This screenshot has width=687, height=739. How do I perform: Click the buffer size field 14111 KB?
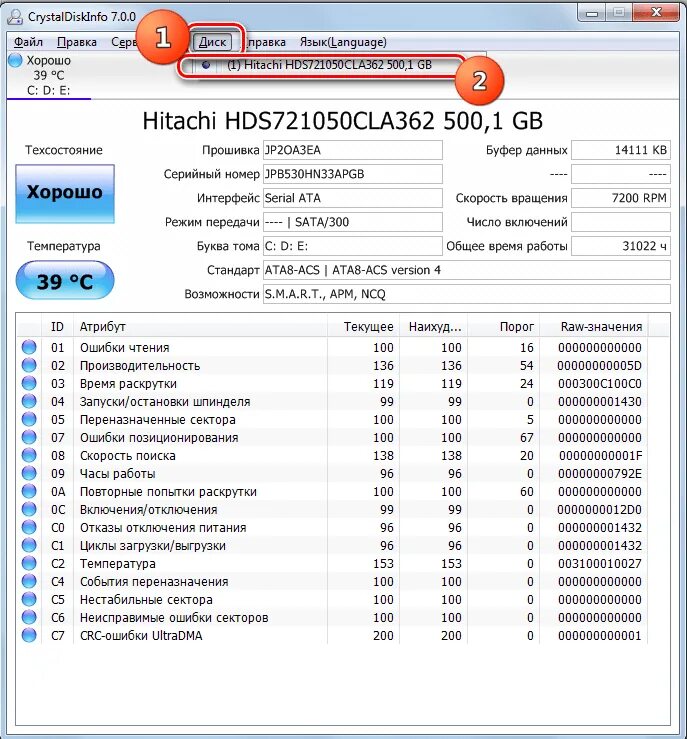click(621, 150)
